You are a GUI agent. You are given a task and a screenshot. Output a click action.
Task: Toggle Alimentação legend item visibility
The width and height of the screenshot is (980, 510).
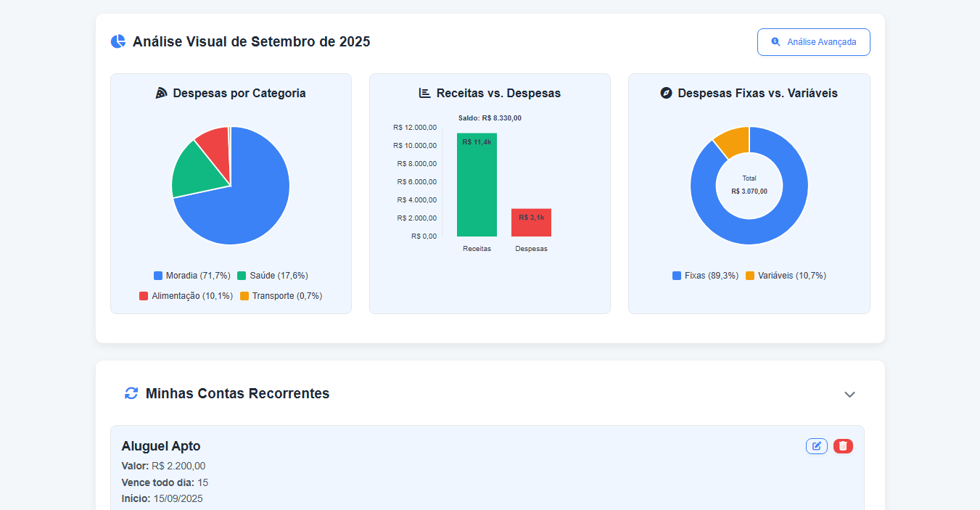coord(186,296)
